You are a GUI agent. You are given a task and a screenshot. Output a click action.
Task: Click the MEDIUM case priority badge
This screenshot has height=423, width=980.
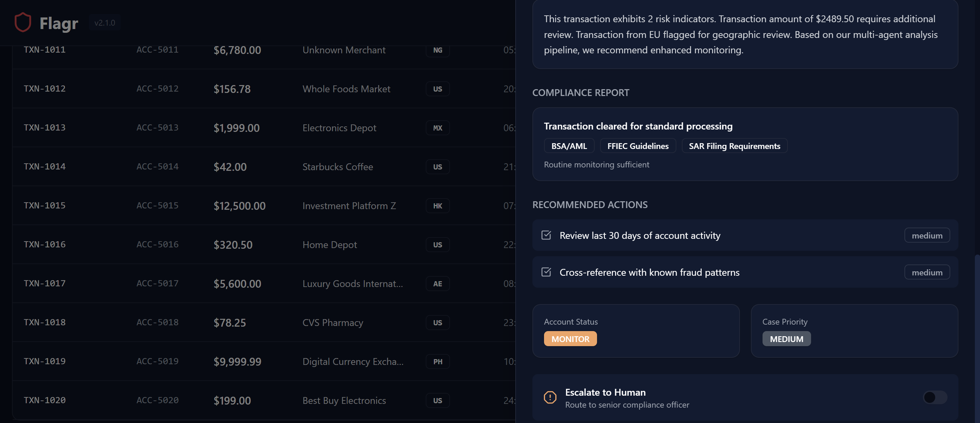786,339
